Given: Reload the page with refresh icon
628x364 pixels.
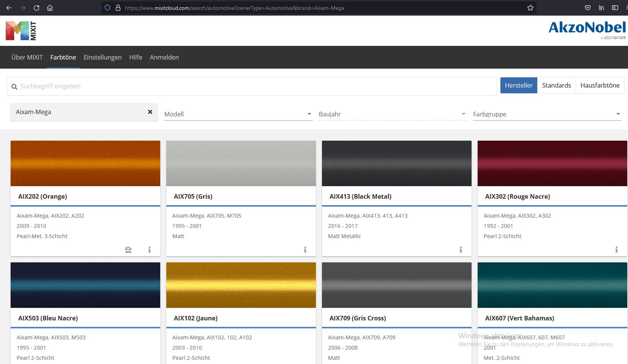Looking at the screenshot, I should coord(36,8).
